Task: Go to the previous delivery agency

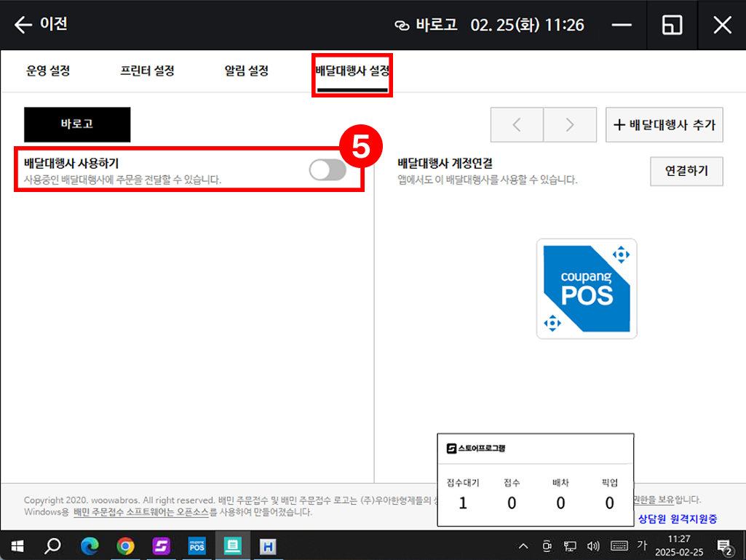Action: (x=517, y=124)
